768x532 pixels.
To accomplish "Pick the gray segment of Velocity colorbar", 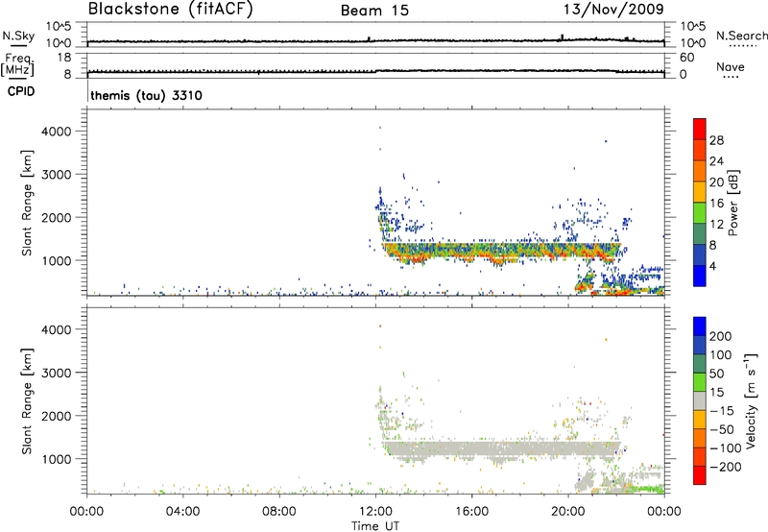I will pos(700,400).
